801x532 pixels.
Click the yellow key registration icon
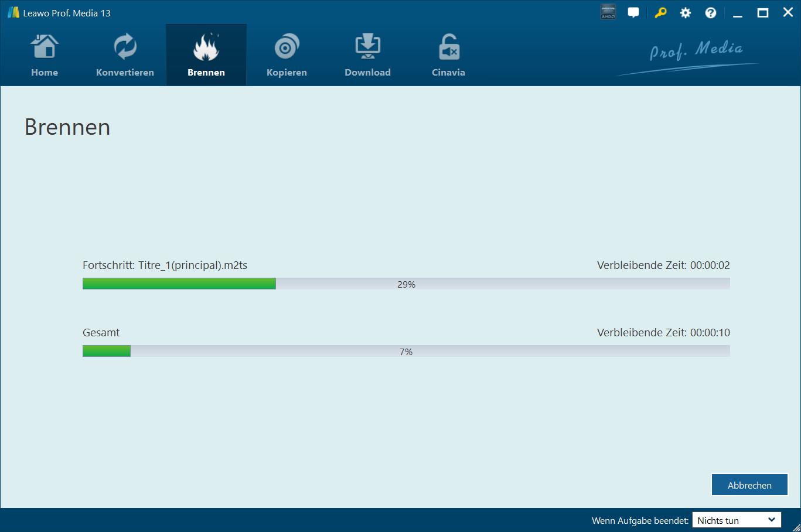click(660, 12)
